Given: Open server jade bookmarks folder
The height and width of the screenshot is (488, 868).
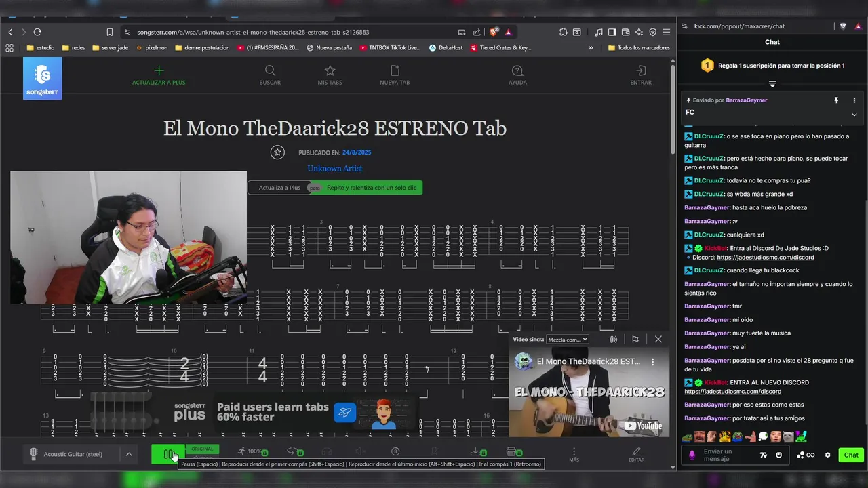Looking at the screenshot, I should (x=110, y=48).
